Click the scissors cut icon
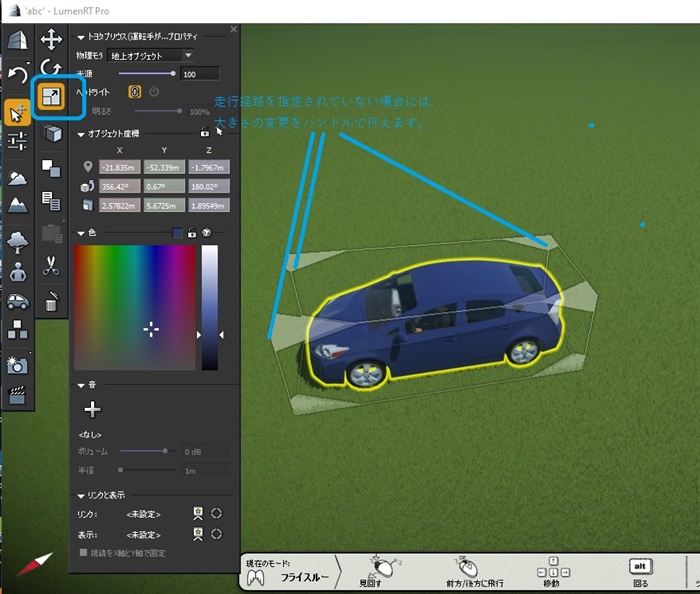This screenshot has width=700, height=594. (51, 265)
